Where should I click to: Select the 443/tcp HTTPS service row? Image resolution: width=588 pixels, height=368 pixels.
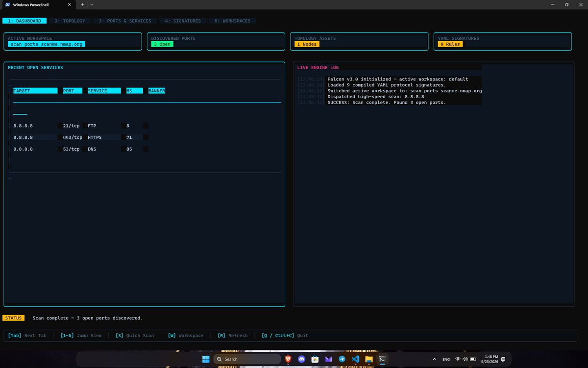81,137
